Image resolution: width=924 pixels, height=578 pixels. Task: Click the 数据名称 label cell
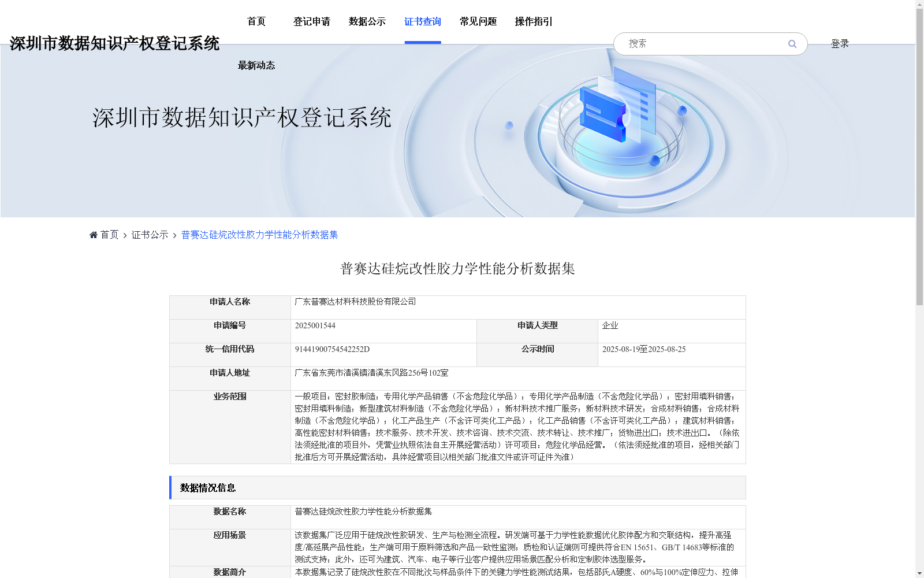[230, 517]
